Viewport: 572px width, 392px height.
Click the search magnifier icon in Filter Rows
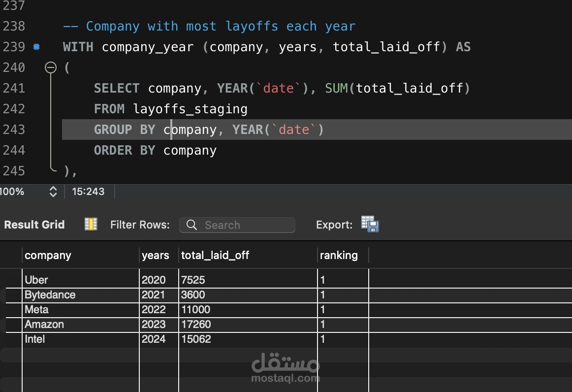[x=191, y=225]
